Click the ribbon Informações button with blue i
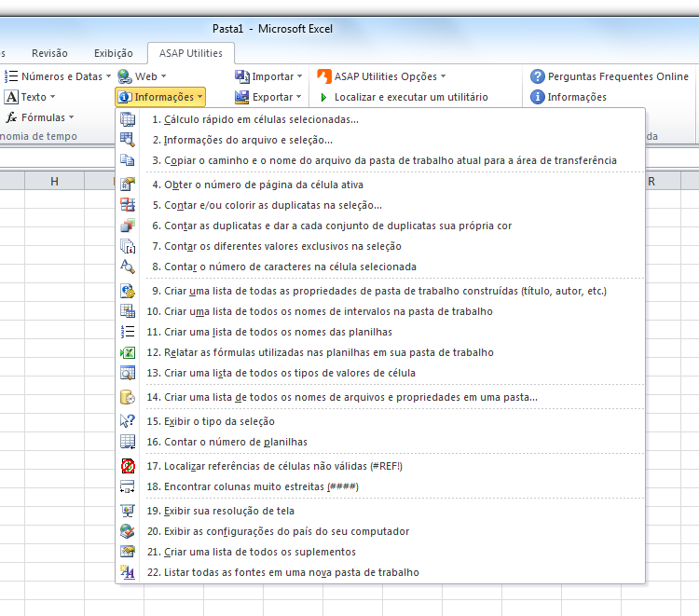 (x=569, y=97)
